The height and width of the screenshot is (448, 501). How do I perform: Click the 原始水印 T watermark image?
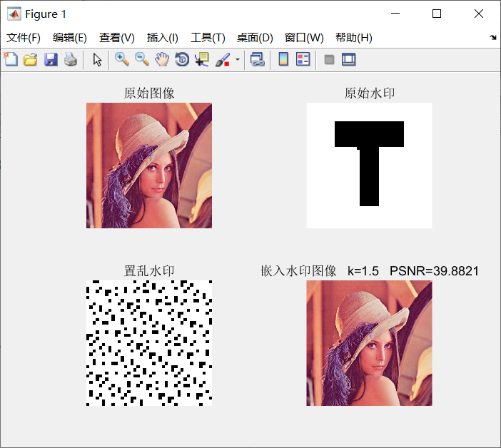(369, 166)
